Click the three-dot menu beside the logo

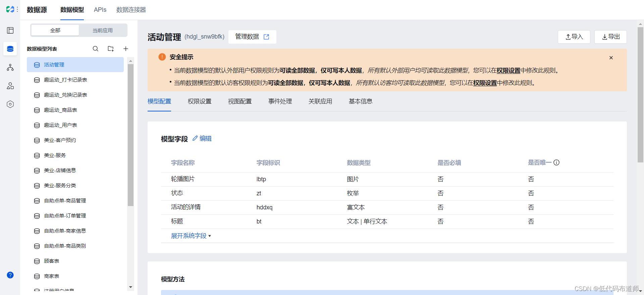(x=17, y=9)
